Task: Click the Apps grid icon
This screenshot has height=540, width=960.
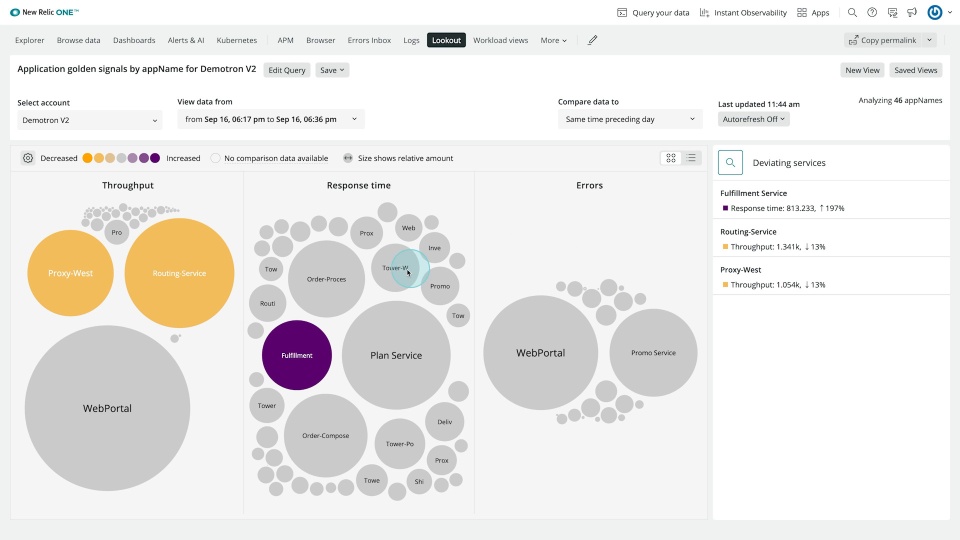Action: [801, 12]
